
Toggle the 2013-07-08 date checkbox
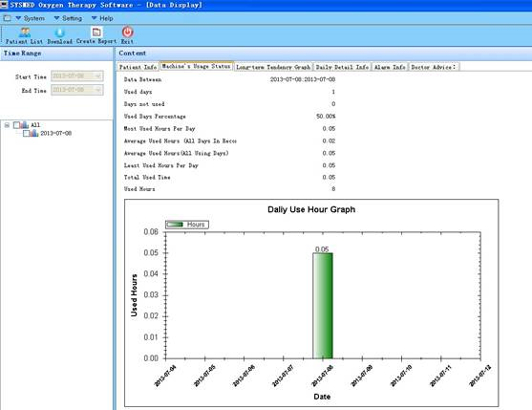[x=26, y=134]
